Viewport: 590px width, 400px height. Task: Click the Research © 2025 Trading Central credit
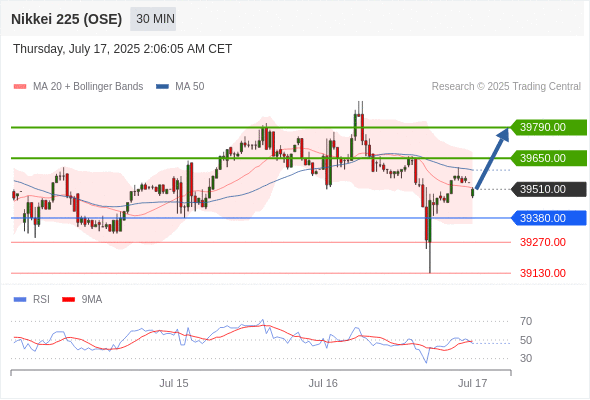pyautogui.click(x=506, y=87)
